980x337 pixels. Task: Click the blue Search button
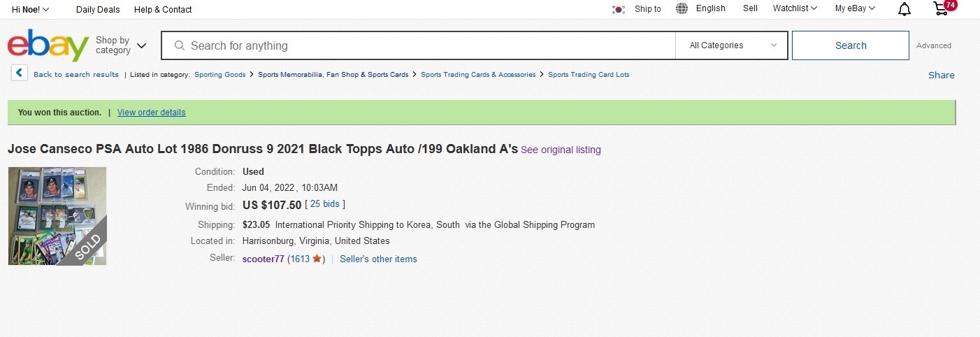[x=851, y=45]
